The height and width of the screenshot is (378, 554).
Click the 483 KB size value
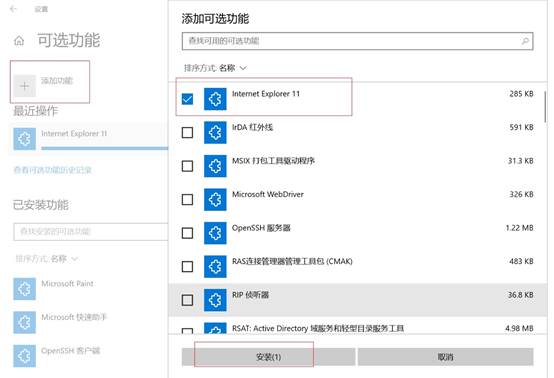(521, 261)
